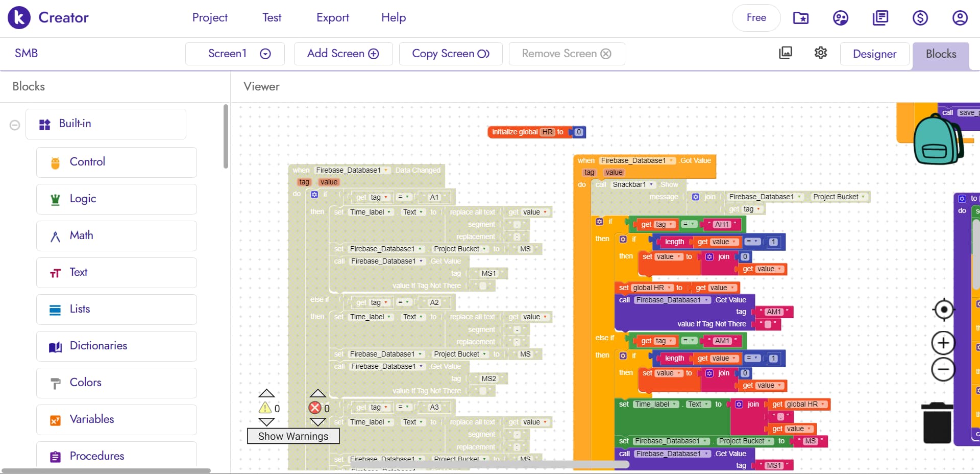Viewport: 980px width, 474px height.
Task: Switch to the Designer tab
Action: tap(874, 54)
